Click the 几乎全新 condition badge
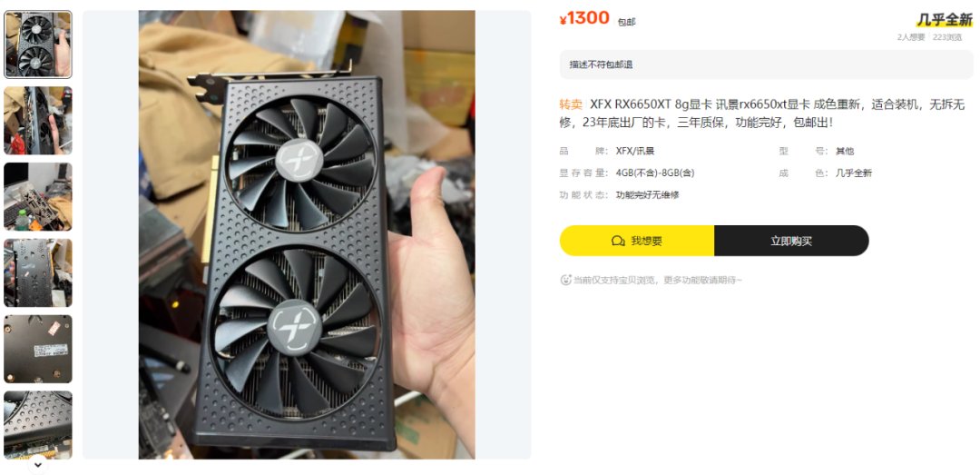The height and width of the screenshot is (475, 980). [945, 19]
